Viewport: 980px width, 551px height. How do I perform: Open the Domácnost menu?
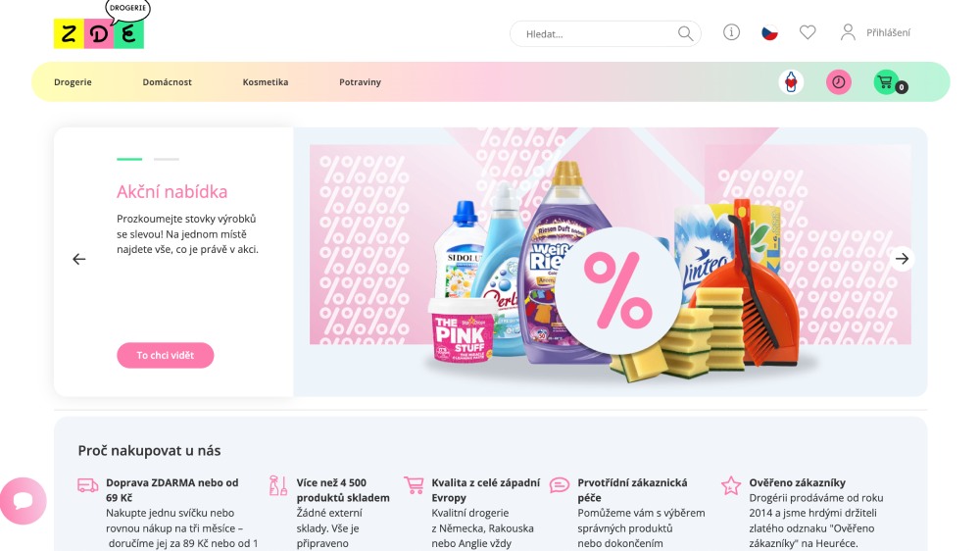pyautogui.click(x=167, y=82)
